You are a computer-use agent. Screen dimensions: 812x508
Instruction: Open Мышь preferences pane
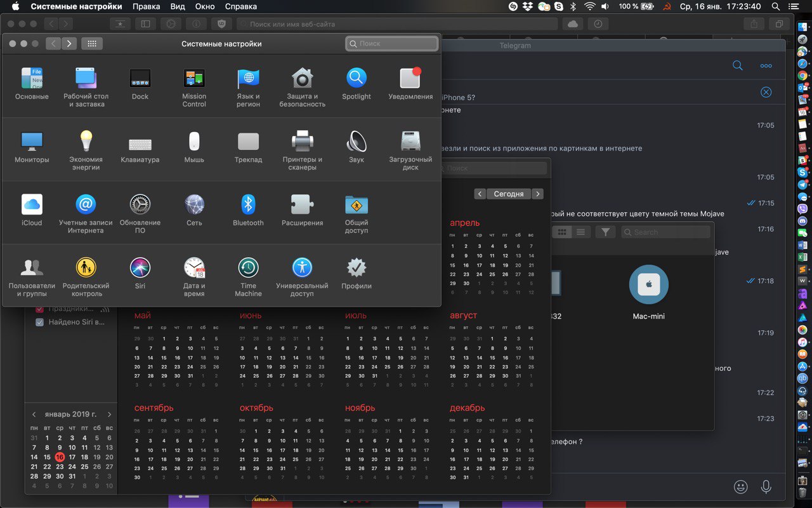[194, 147]
